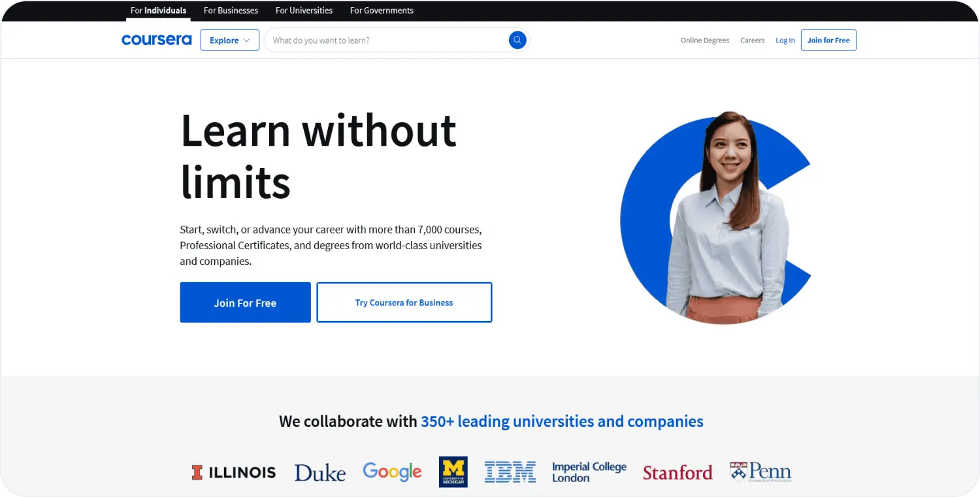Switch to the For Universities tab

tap(304, 10)
